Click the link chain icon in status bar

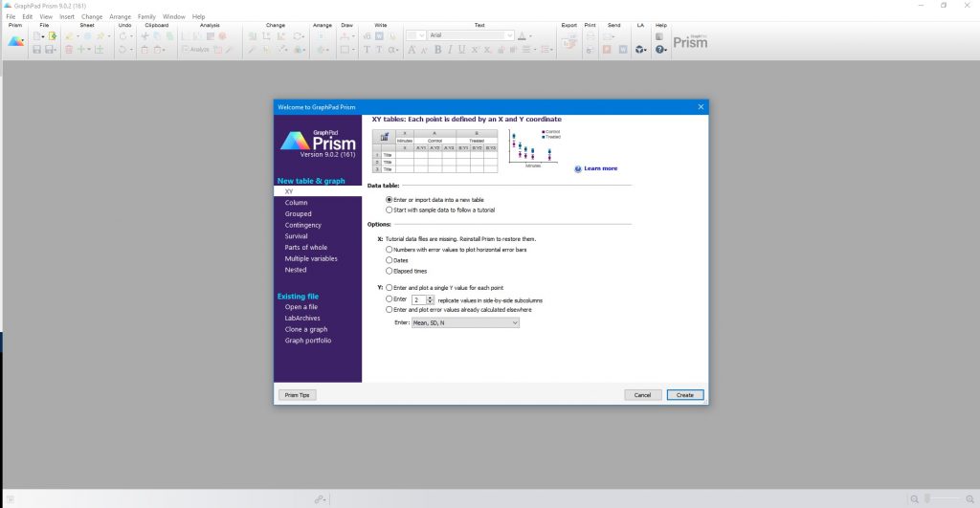tap(319, 498)
